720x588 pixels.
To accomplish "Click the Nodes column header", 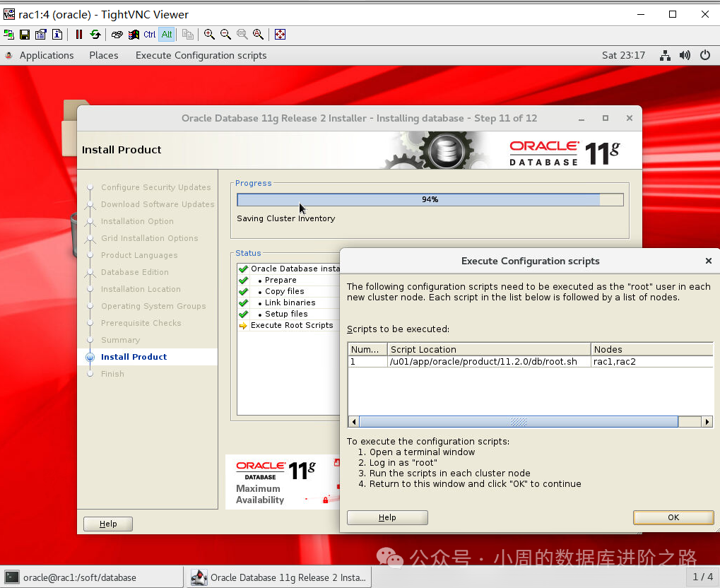I will 651,349.
